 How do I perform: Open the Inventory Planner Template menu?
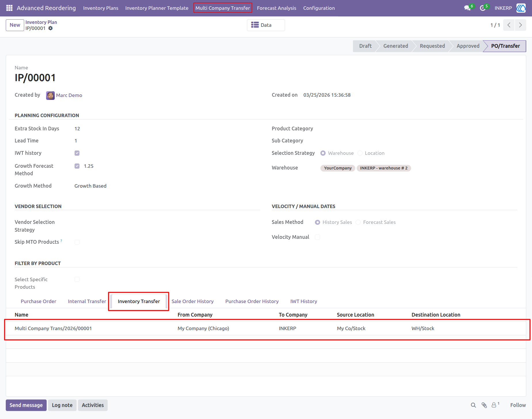[157, 8]
